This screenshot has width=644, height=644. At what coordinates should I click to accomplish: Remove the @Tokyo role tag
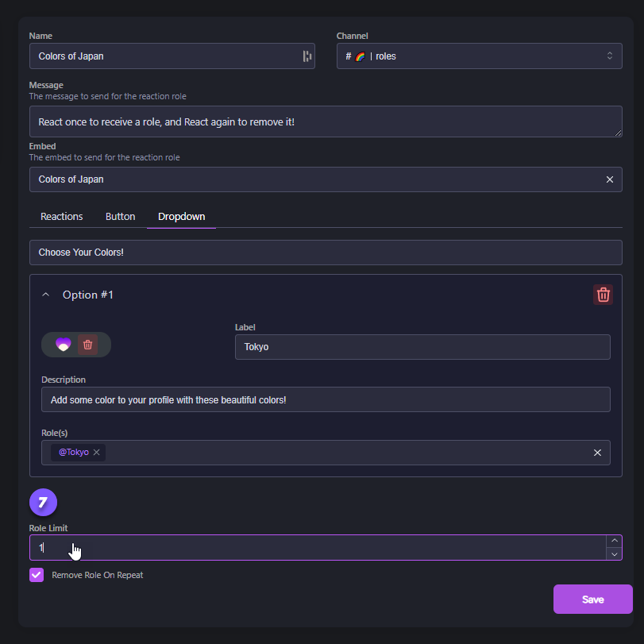(x=97, y=453)
